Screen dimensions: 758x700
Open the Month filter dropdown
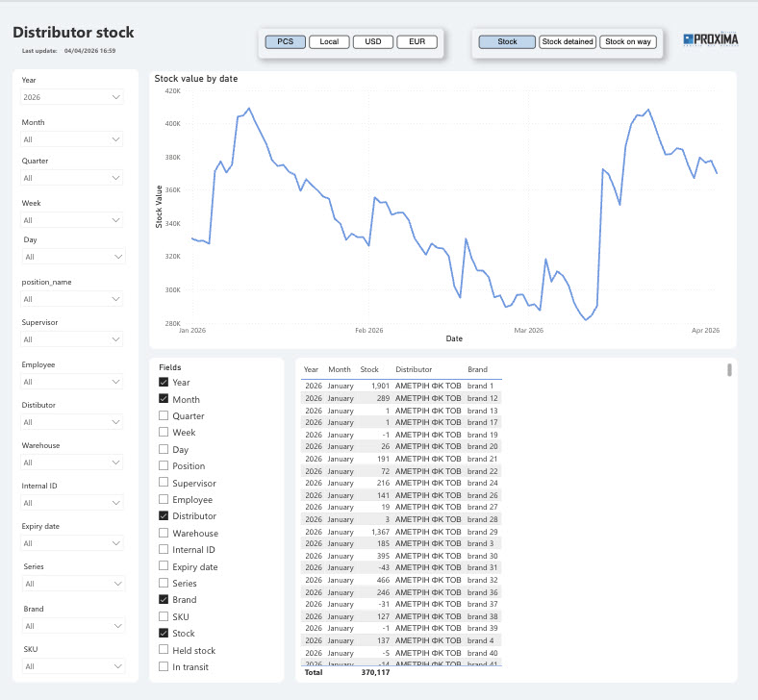coord(71,139)
